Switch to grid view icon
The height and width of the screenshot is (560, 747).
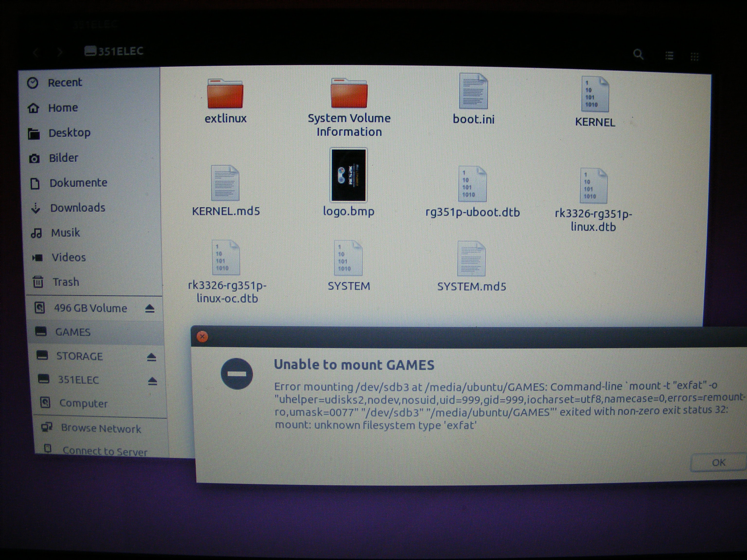point(694,57)
